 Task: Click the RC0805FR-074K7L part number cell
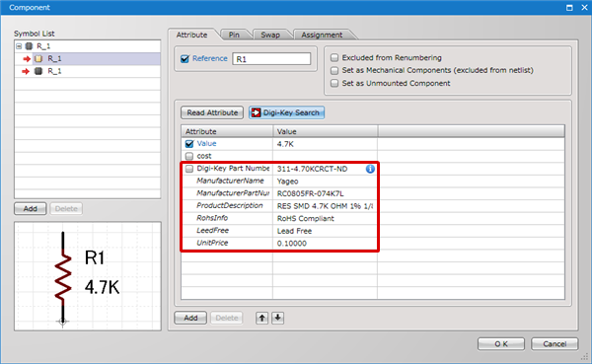pos(325,193)
